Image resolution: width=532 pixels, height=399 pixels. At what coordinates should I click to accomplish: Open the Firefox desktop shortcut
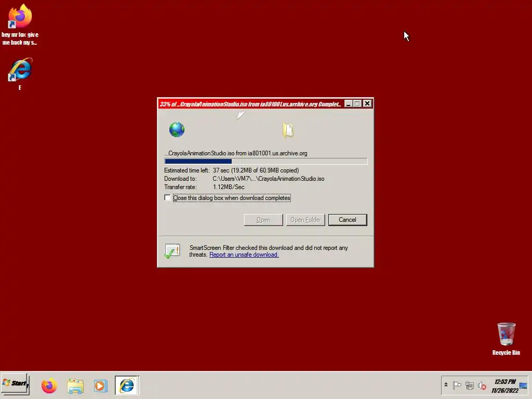pos(20,24)
